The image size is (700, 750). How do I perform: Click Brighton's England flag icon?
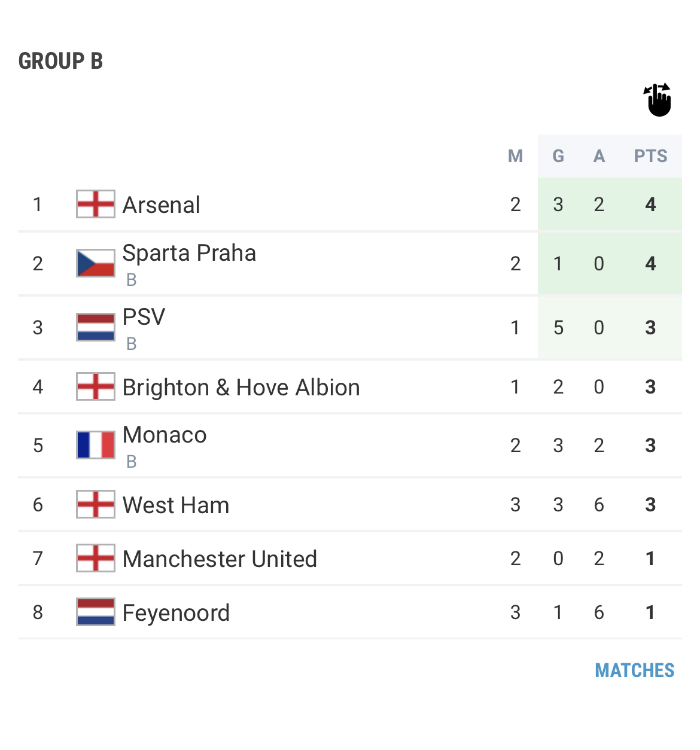point(96,386)
